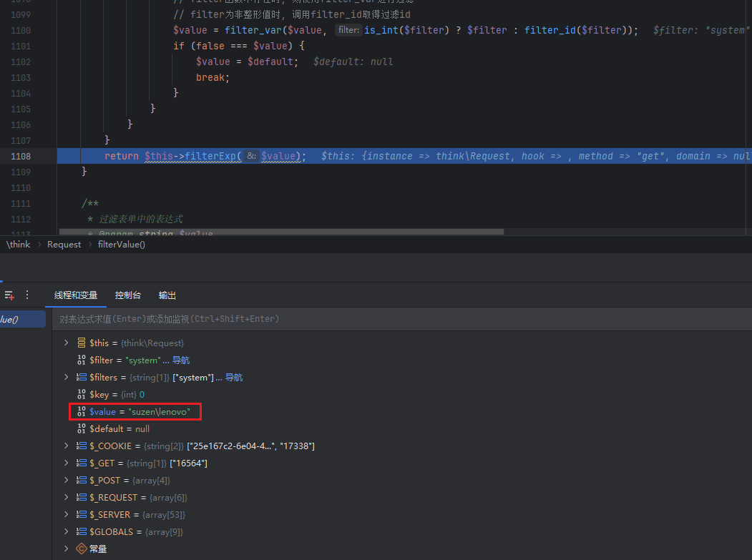Click the break statement on line 1103
The width and height of the screenshot is (752, 560).
click(210, 78)
